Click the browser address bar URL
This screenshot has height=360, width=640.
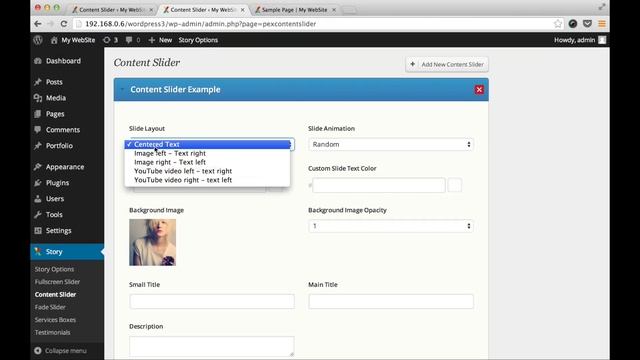[x=200, y=24]
